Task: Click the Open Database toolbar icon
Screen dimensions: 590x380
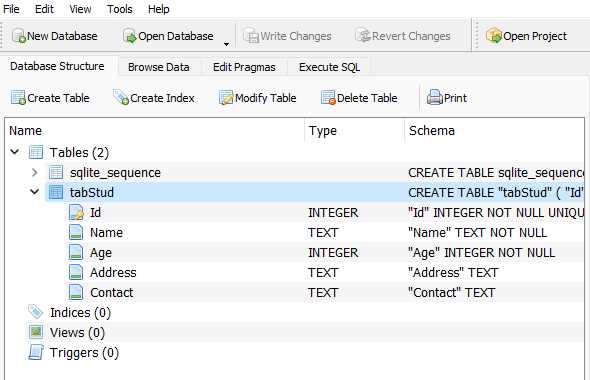Action: tap(129, 36)
